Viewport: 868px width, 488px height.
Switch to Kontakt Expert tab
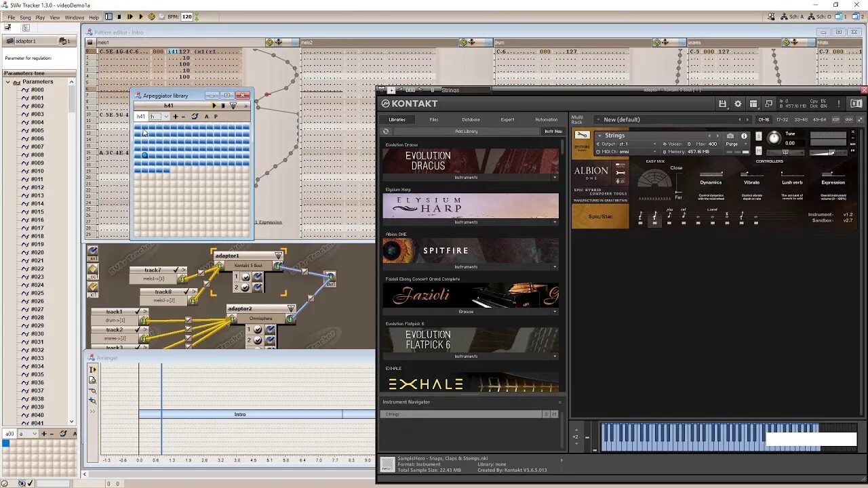[507, 119]
